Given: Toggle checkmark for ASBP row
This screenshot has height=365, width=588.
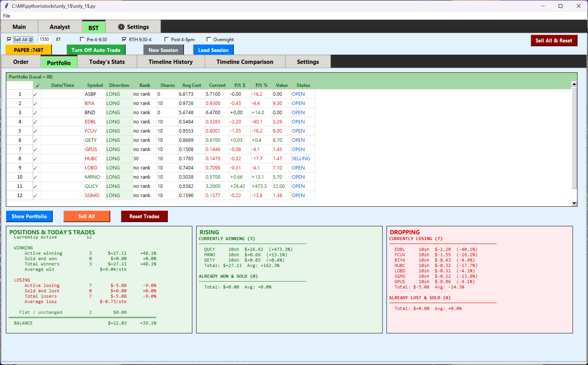Looking at the screenshot, I should [x=35, y=94].
